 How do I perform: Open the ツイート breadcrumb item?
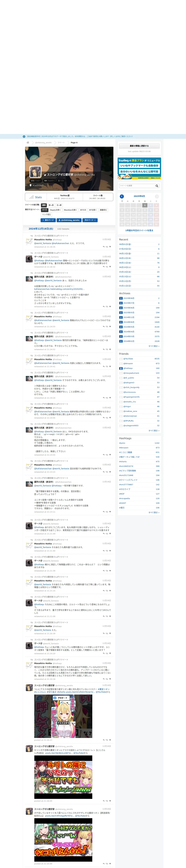pos(61,142)
